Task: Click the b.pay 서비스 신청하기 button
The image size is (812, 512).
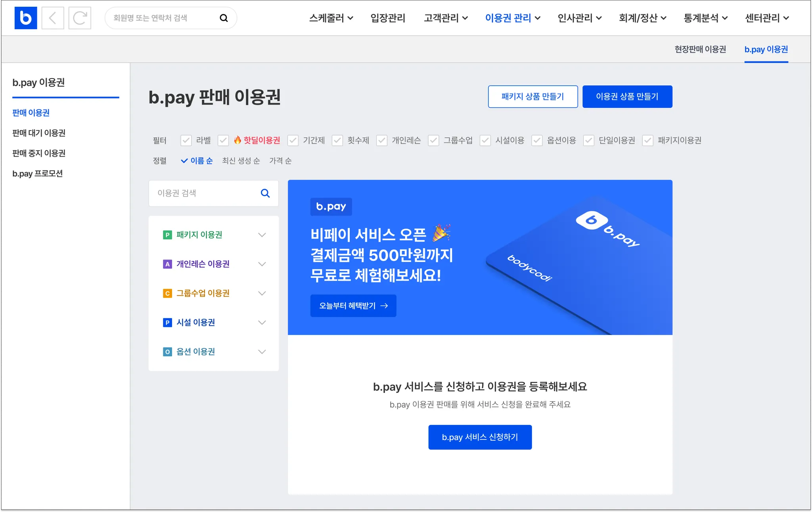Action: (480, 437)
